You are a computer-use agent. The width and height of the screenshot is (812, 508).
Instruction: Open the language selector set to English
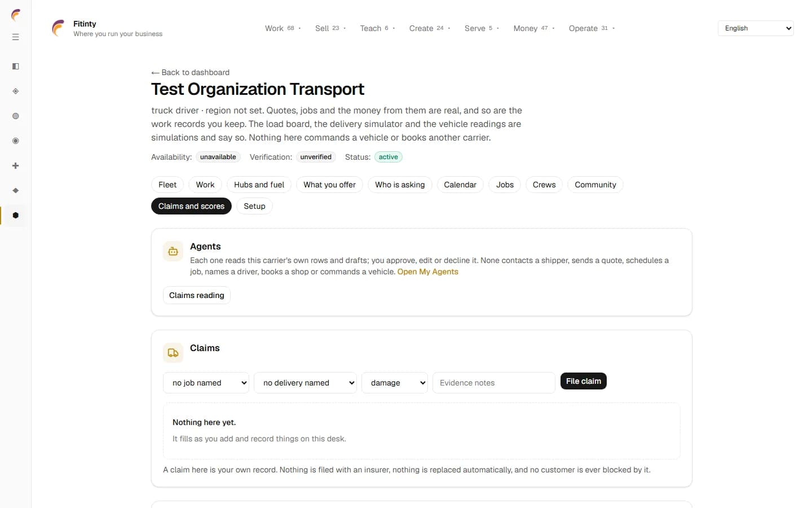[x=756, y=28]
